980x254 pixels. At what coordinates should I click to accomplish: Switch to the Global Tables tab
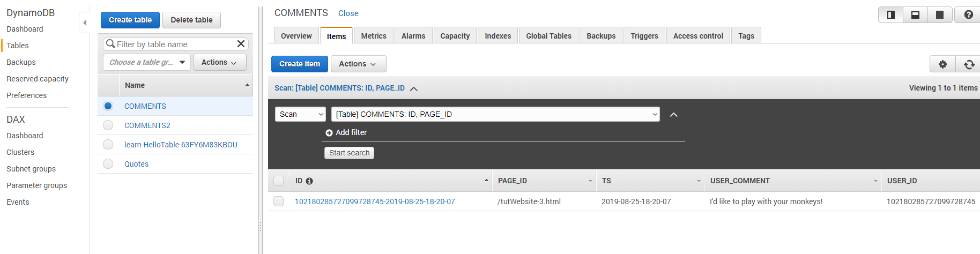(x=549, y=36)
